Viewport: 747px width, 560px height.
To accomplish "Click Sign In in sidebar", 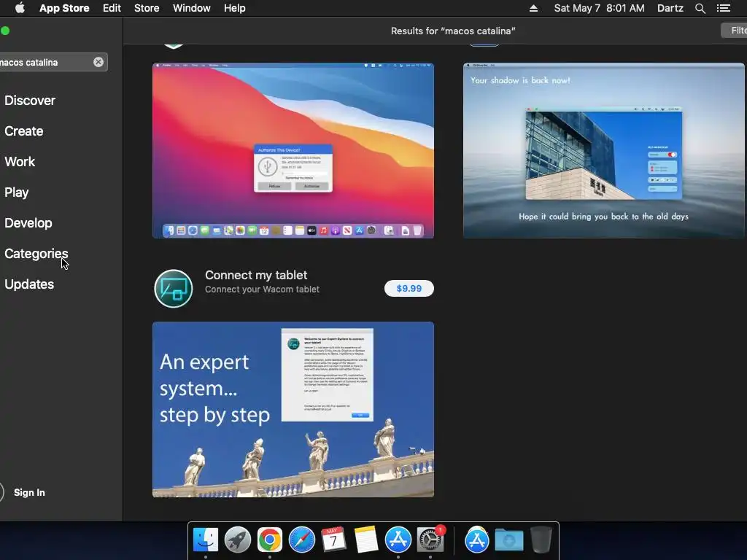I will (x=29, y=492).
